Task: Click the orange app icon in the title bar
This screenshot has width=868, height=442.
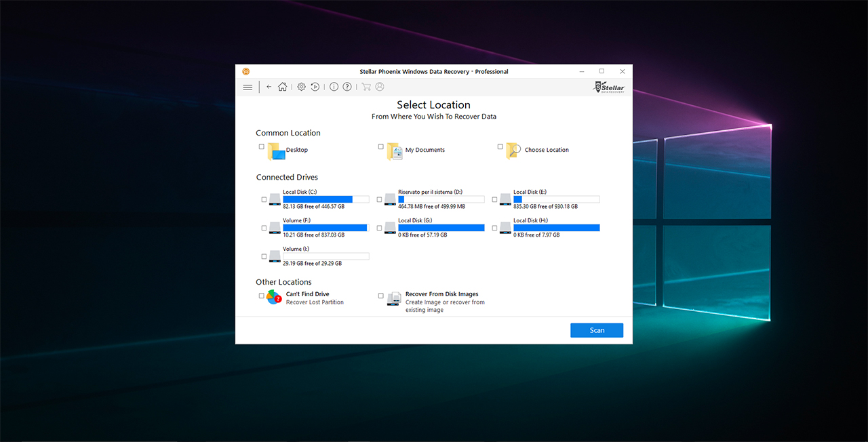Action: 245,71
